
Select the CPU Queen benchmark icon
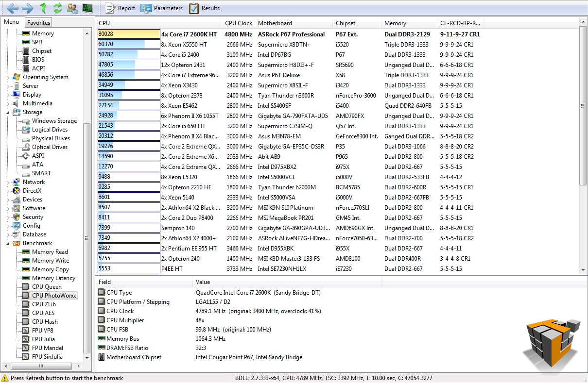pyautogui.click(x=26, y=287)
